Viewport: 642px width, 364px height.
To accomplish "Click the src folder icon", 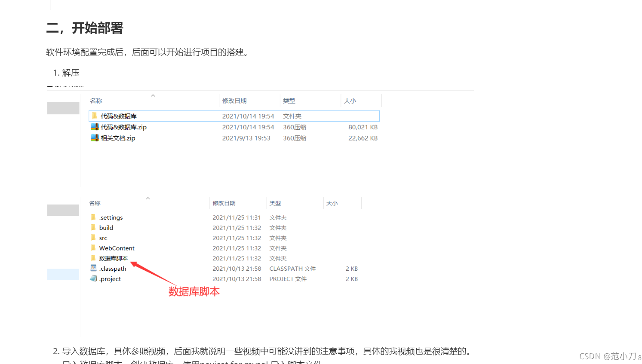I will (x=93, y=237).
